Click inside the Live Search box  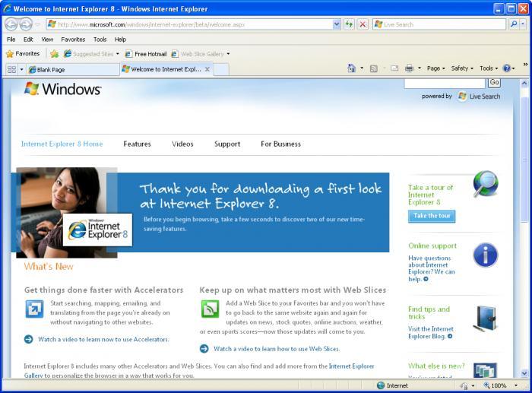(x=439, y=24)
